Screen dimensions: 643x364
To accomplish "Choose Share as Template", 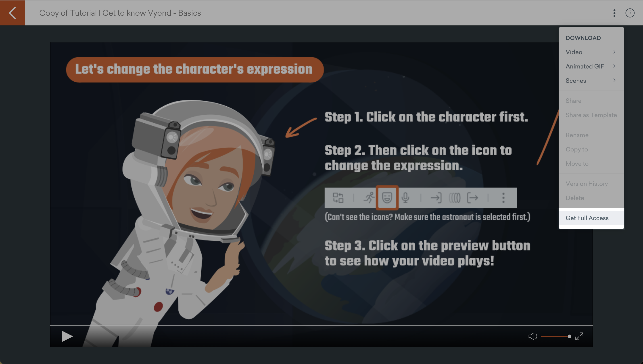I will [591, 115].
